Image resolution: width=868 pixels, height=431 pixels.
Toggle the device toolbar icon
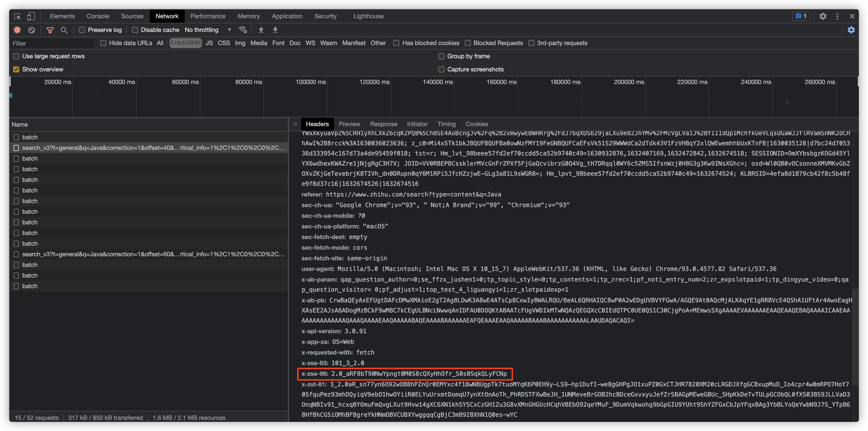click(31, 16)
